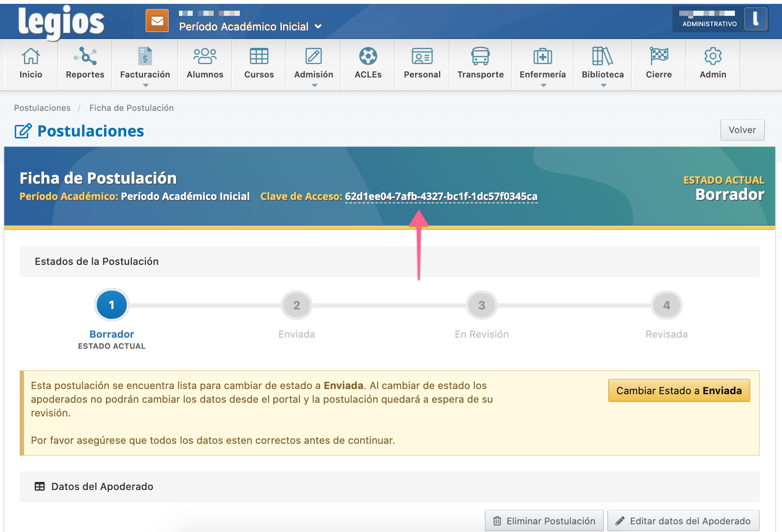Open the Personal module
The width and height of the screenshot is (782, 532).
pos(422,62)
